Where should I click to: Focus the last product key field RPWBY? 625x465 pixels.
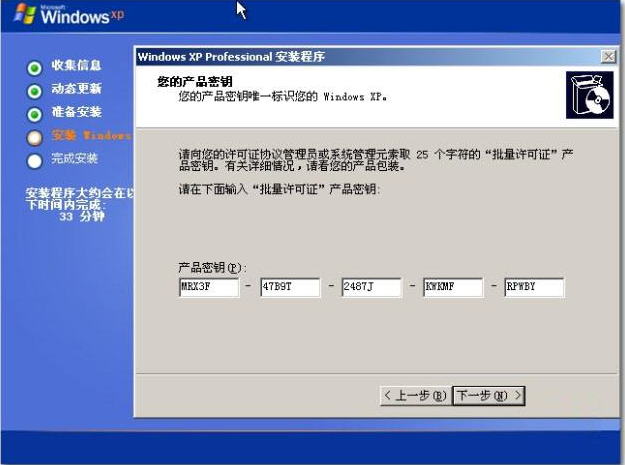point(534,288)
